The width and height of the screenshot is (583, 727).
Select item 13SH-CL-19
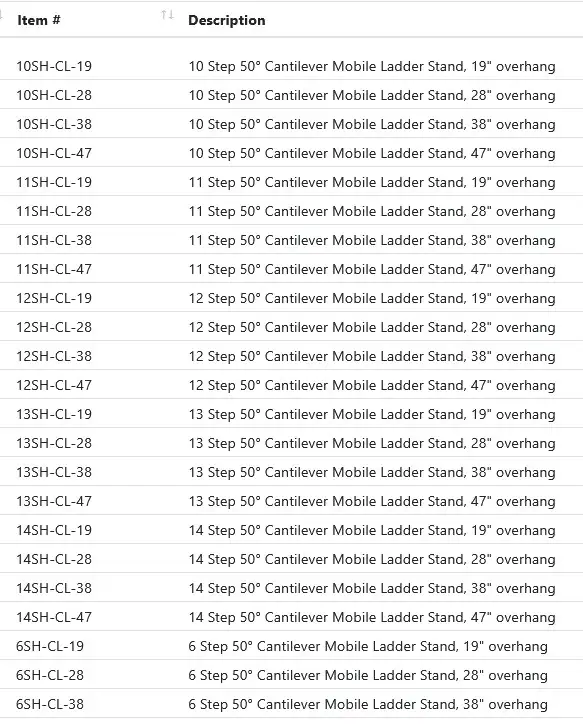click(x=54, y=414)
